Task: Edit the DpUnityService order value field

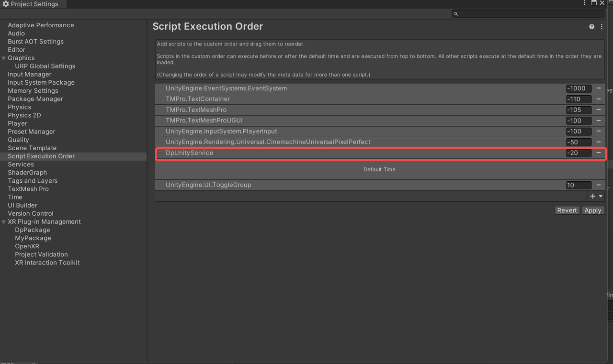Action: [578, 153]
